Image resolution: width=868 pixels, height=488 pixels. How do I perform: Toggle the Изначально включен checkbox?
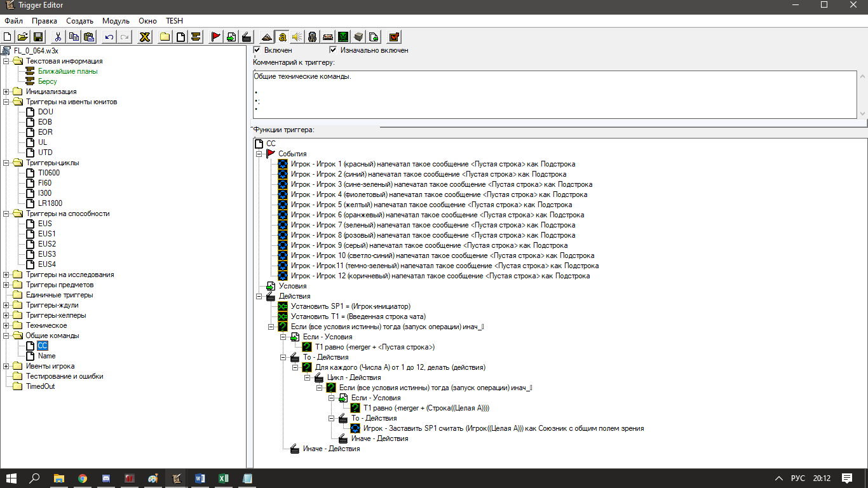[333, 50]
